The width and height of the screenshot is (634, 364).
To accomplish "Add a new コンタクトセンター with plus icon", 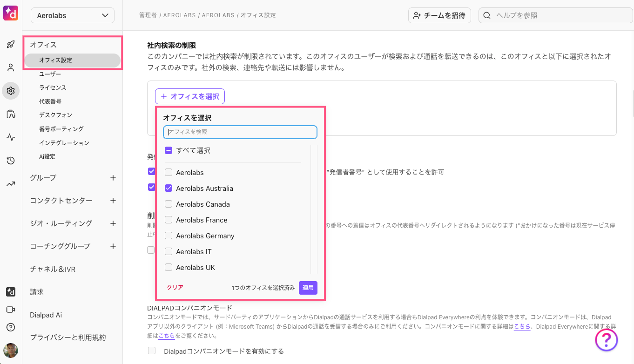I will tap(113, 201).
